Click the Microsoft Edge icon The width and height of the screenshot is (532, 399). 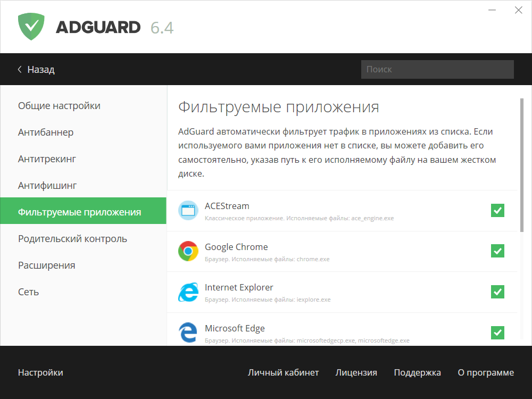pyautogui.click(x=188, y=332)
